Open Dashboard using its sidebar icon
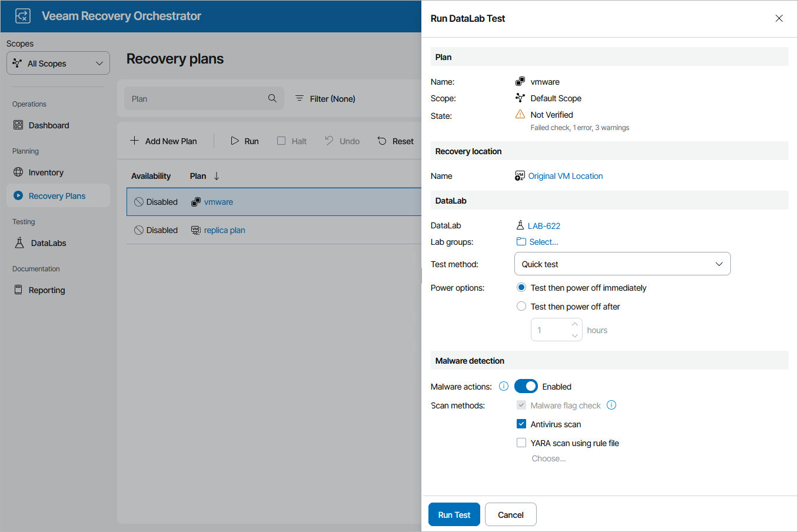The height and width of the screenshot is (532, 798). point(19,125)
